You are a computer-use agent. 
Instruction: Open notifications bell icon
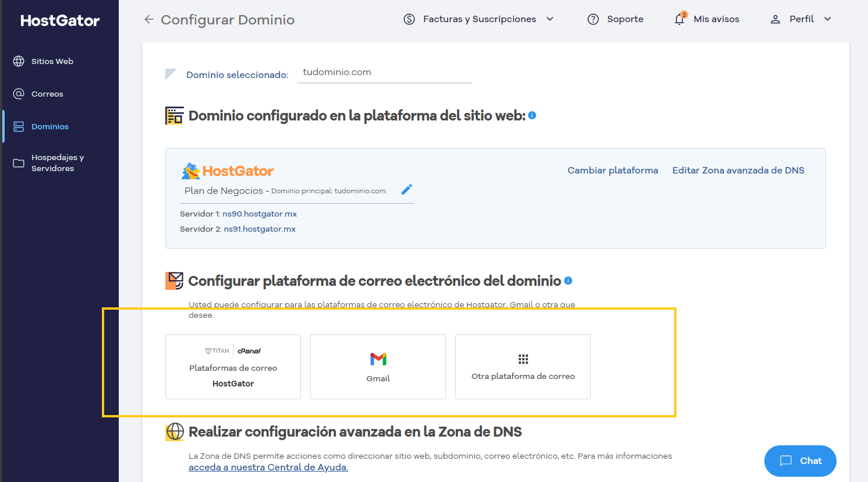[679, 19]
